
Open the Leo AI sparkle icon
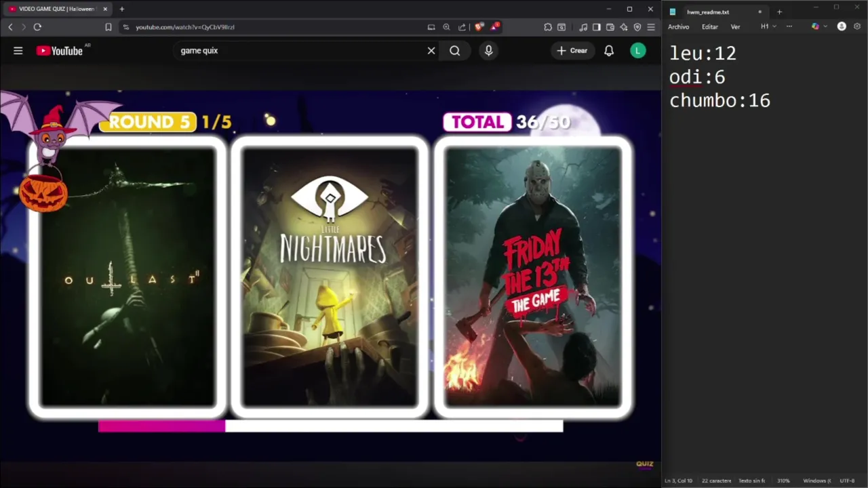624,27
